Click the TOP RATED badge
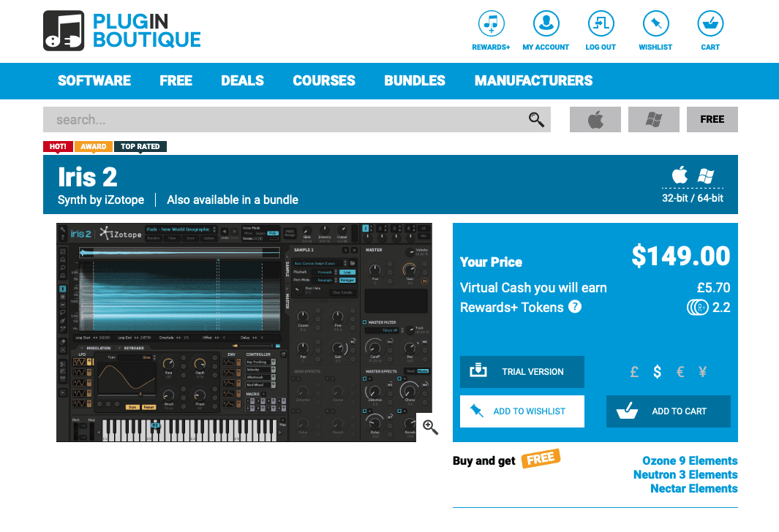779x532 pixels. click(x=140, y=146)
